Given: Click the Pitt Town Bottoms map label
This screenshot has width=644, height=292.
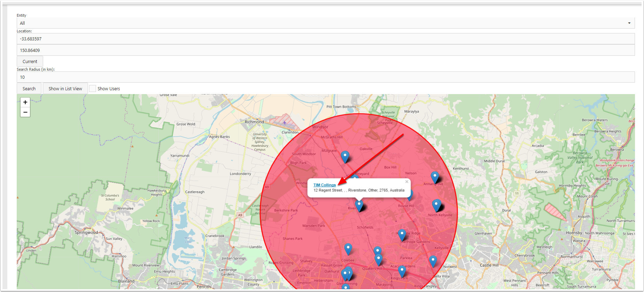Looking at the screenshot, I should pyautogui.click(x=341, y=107).
